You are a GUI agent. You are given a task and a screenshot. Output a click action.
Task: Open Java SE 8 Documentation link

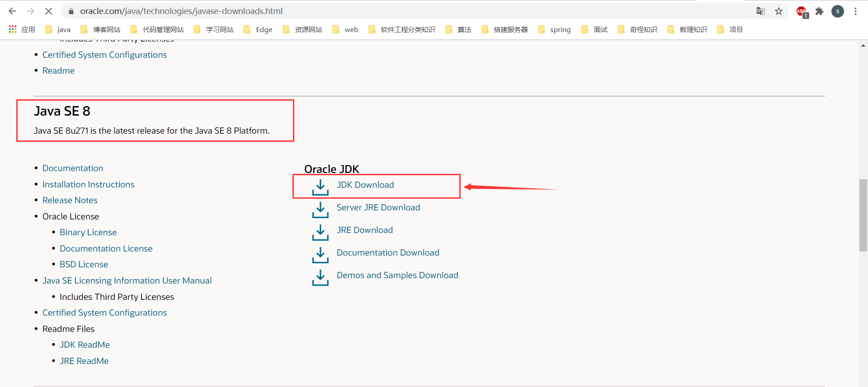tap(73, 168)
